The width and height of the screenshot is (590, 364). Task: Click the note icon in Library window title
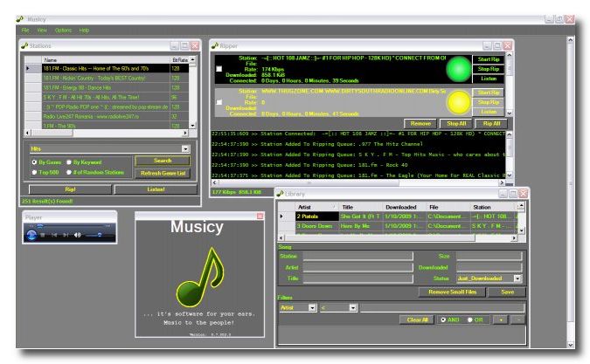click(x=280, y=194)
